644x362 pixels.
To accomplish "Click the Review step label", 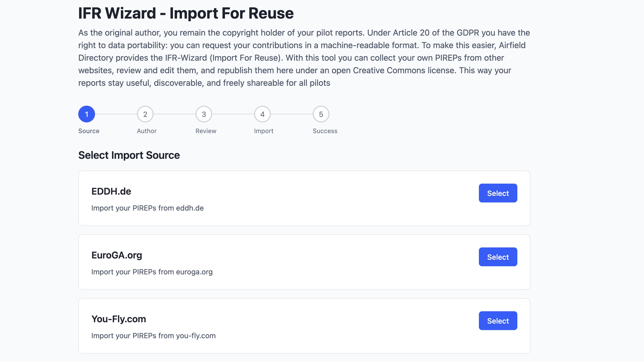I will [x=206, y=131].
